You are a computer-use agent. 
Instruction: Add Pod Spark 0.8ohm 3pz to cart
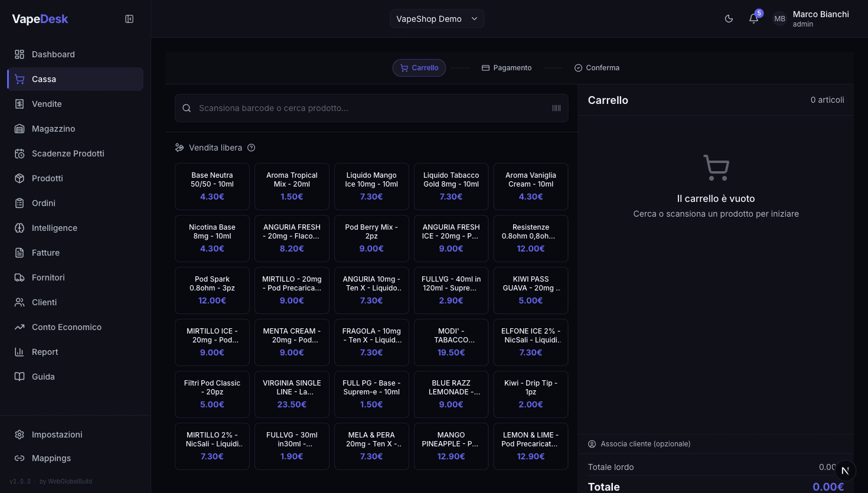coord(212,290)
